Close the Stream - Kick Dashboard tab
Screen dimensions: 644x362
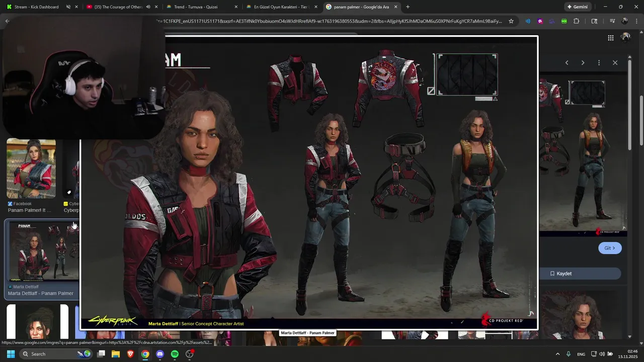point(76,7)
